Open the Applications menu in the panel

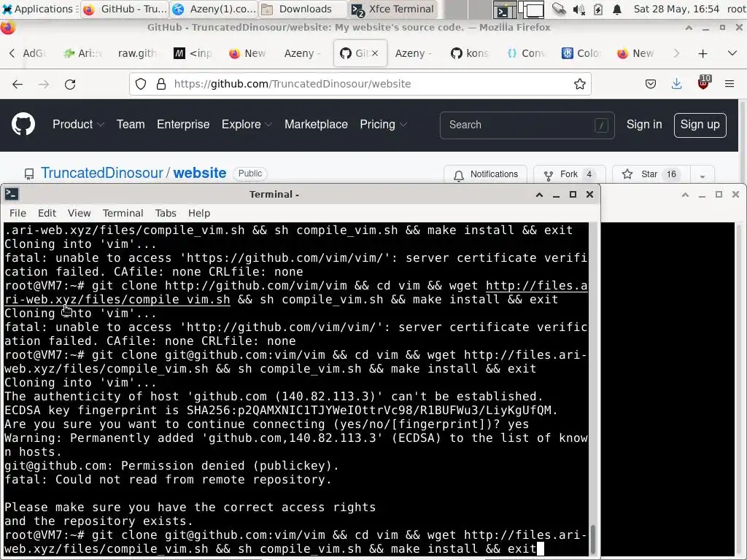click(39, 9)
